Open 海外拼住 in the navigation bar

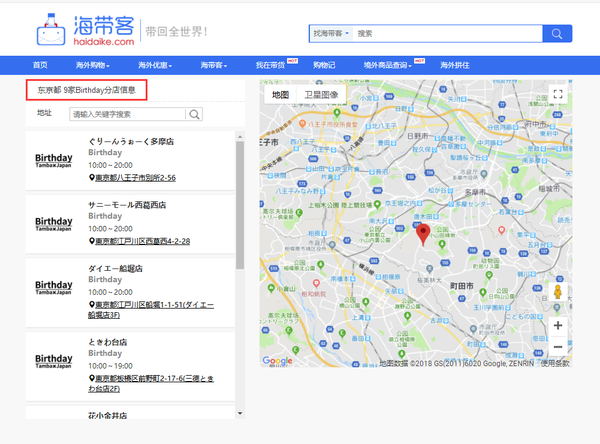tap(455, 65)
